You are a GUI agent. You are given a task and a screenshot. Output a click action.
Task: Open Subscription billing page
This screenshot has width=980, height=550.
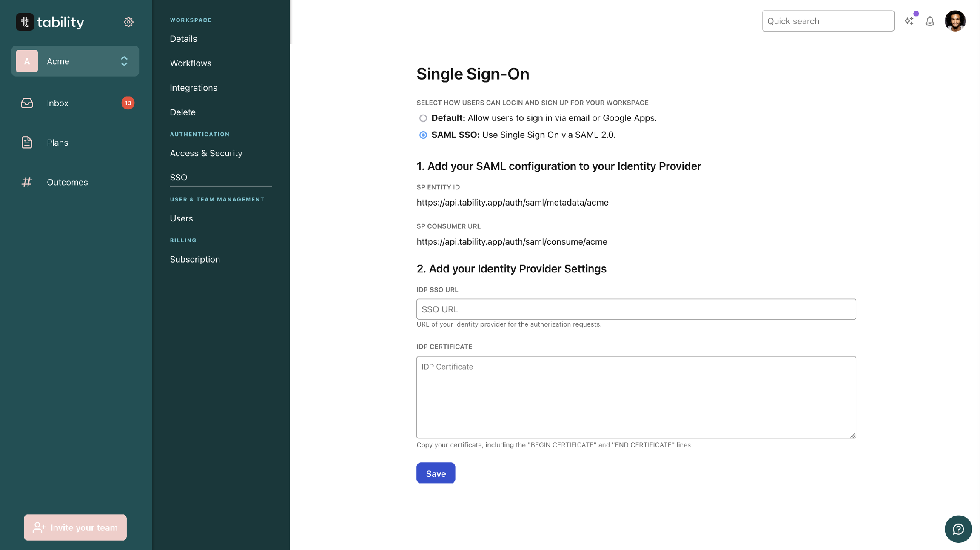[x=195, y=259]
